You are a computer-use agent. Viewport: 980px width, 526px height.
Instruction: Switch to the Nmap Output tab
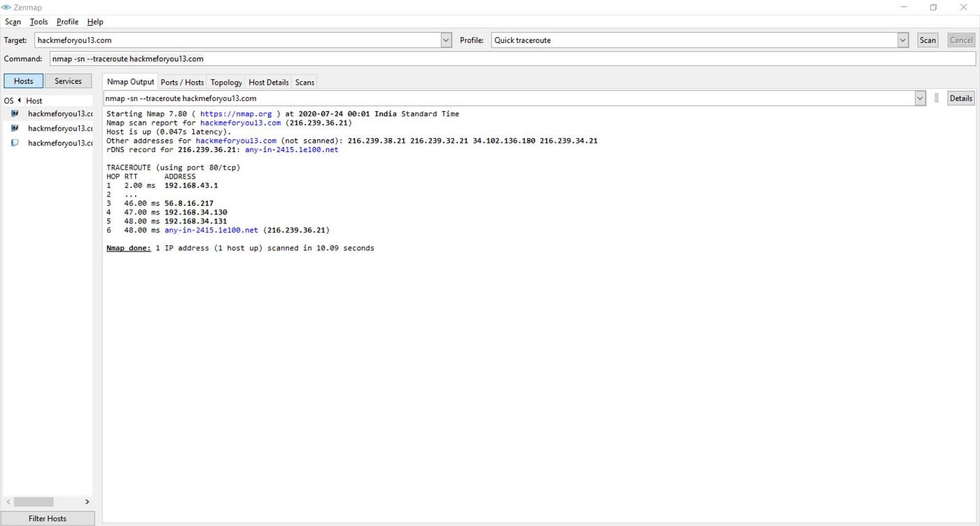pyautogui.click(x=130, y=82)
